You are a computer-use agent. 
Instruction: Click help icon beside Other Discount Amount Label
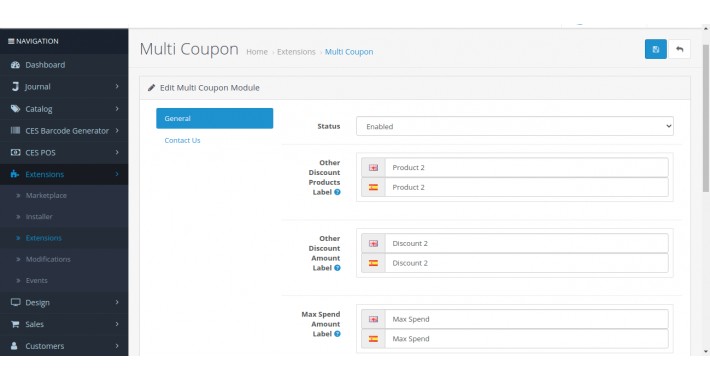[x=337, y=268]
